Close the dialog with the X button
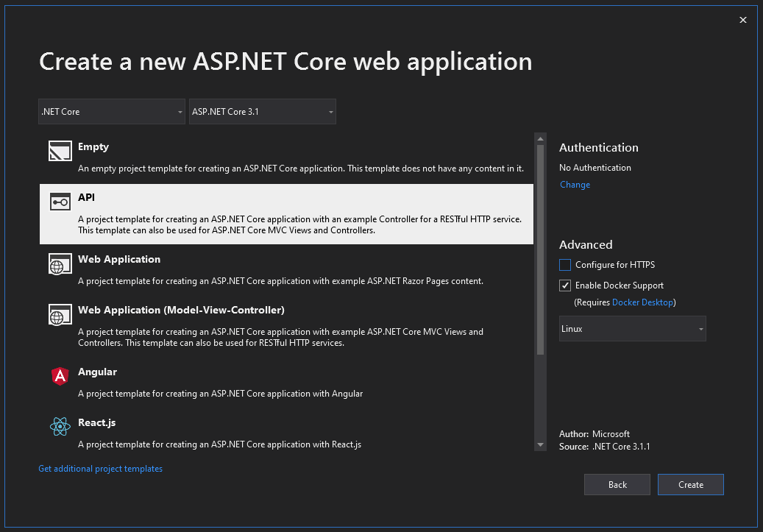763x532 pixels. point(742,20)
